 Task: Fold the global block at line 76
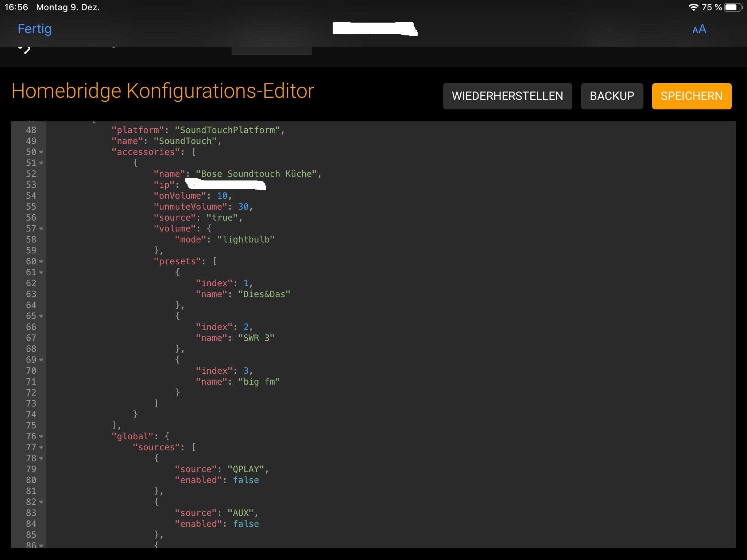[41, 436]
